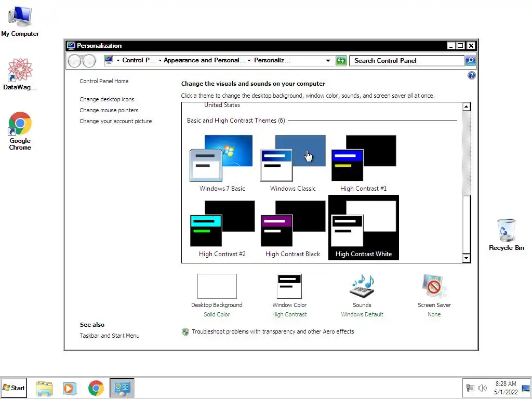This screenshot has width=532, height=399.
Task: Select the DataWag desktop shortcut
Action: click(x=20, y=74)
